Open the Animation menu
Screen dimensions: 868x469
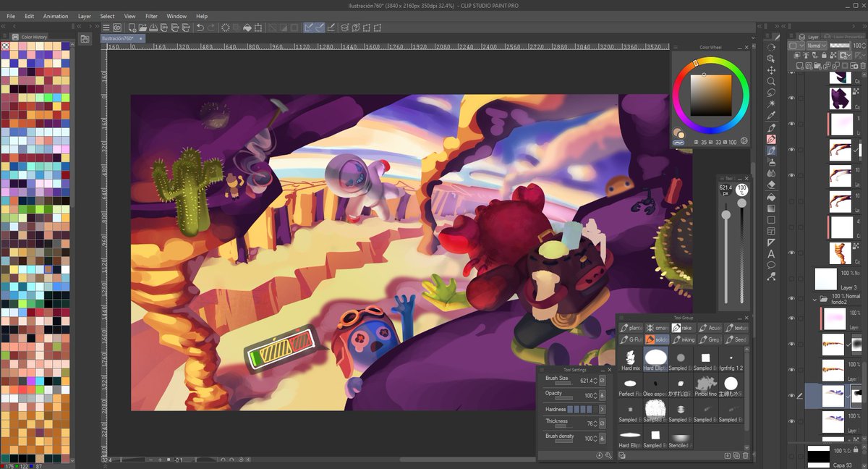click(x=56, y=16)
